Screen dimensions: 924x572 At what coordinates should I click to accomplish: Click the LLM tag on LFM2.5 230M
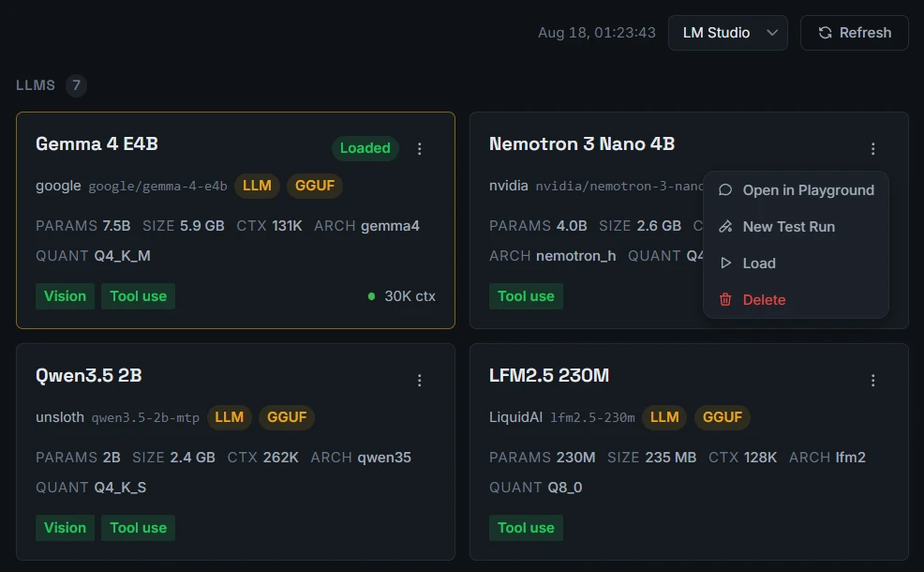point(664,417)
